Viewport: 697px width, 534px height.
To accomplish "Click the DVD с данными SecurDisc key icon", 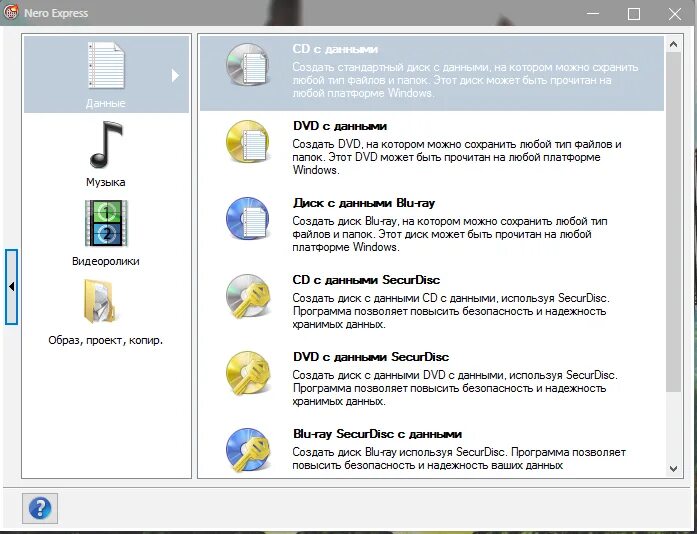I will click(248, 373).
